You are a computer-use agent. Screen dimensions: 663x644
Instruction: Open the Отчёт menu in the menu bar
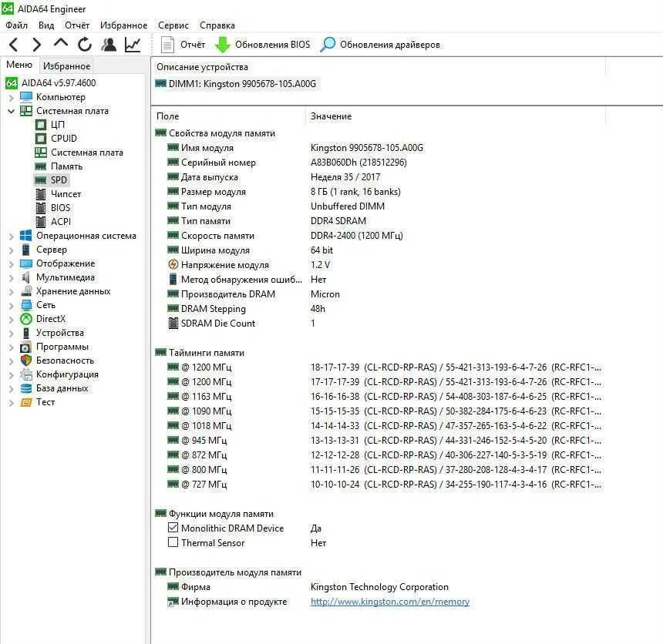(x=77, y=25)
